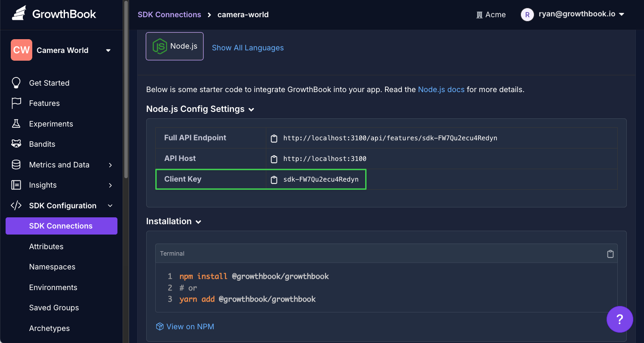Open Attributes under SDK Configuration
Image resolution: width=644 pixels, height=343 pixels.
46,247
